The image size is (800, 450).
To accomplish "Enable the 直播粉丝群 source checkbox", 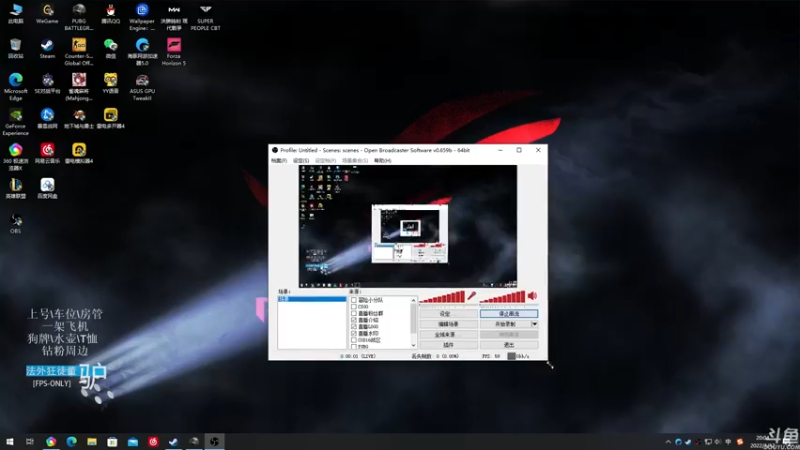I will (x=354, y=313).
